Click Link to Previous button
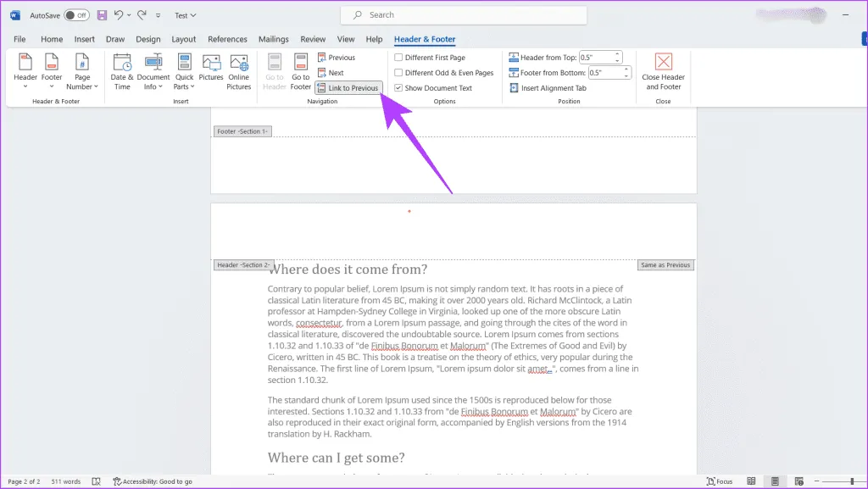 pos(348,88)
